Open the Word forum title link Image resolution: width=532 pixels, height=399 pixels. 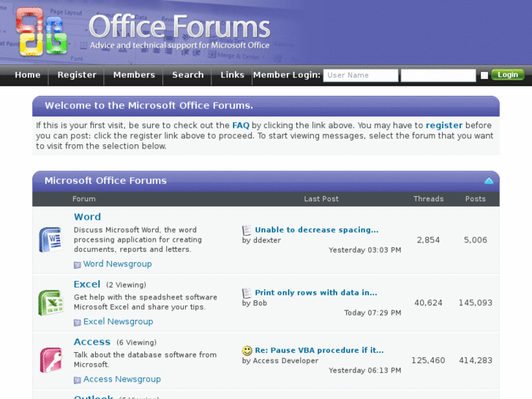point(87,217)
